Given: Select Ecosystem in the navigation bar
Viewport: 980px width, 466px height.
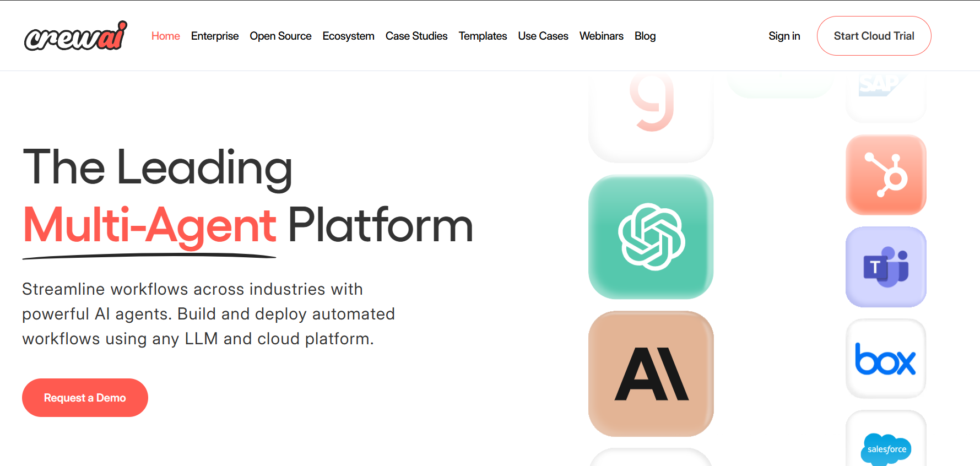Looking at the screenshot, I should coord(348,36).
